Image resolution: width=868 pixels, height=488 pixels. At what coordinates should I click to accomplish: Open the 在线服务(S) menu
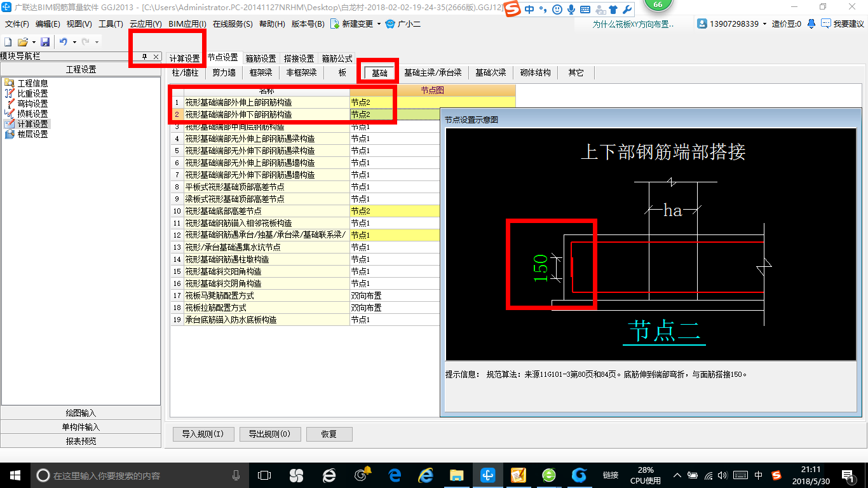coord(233,24)
